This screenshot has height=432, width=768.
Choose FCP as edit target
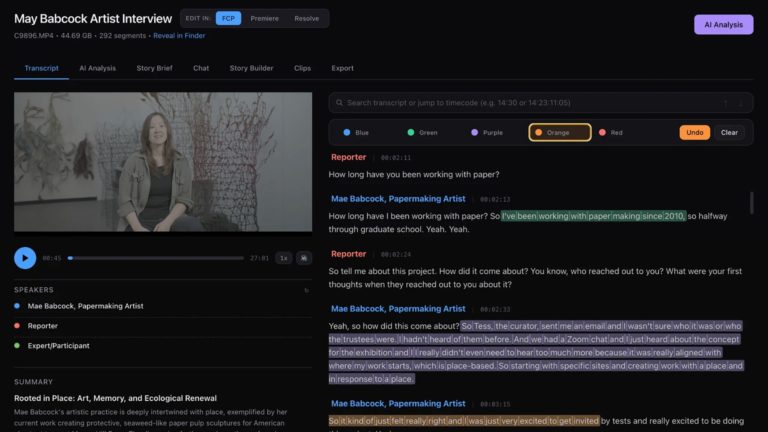228,18
